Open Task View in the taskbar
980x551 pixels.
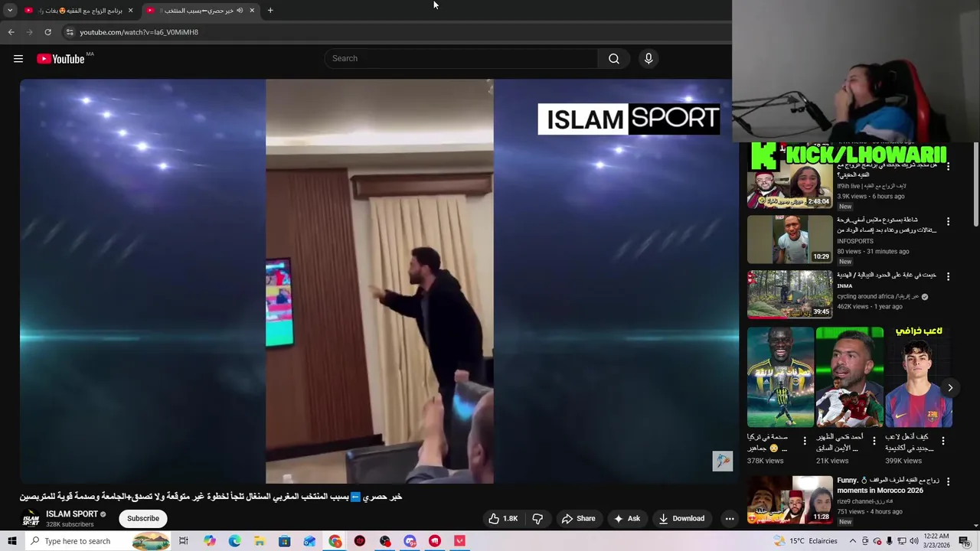coord(184,541)
